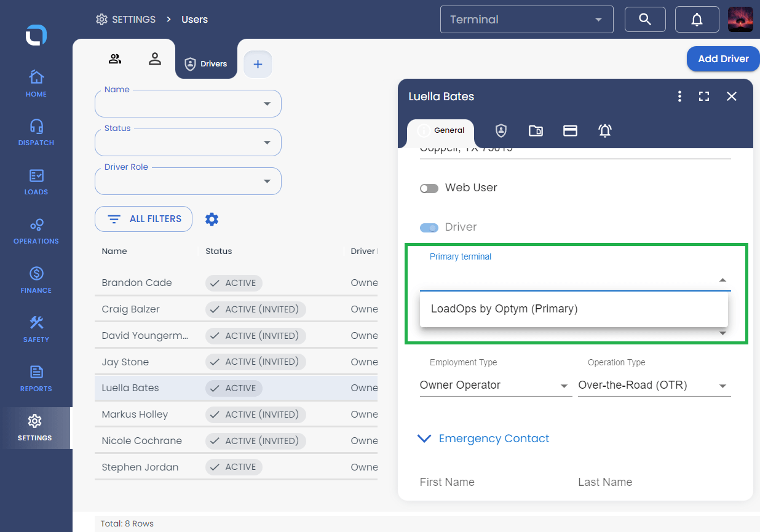Screen dimensions: 760x532
Task: Collapse the Emergency Contact section
Action: [x=483, y=439]
